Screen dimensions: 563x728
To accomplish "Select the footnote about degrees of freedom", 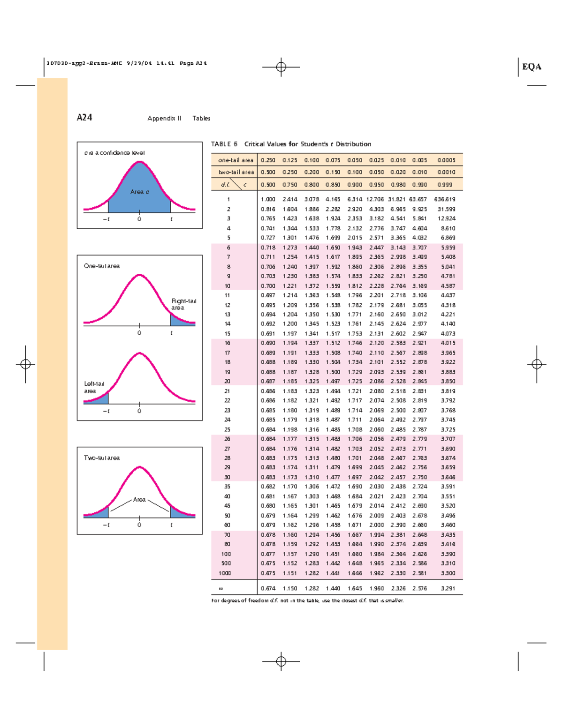I will tap(307, 600).
